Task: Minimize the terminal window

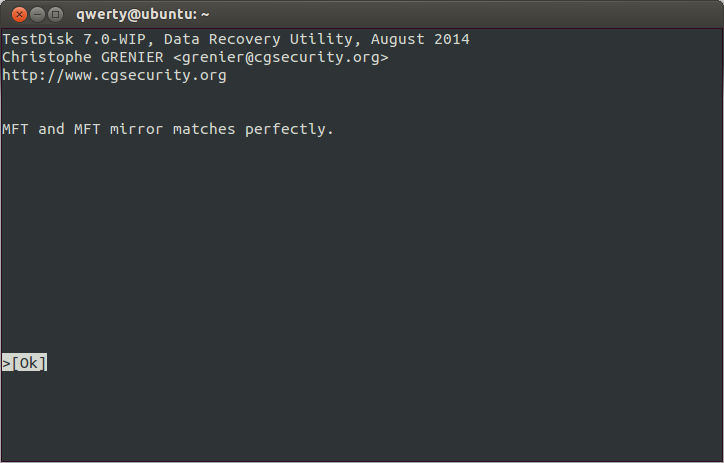Action: pyautogui.click(x=37, y=15)
